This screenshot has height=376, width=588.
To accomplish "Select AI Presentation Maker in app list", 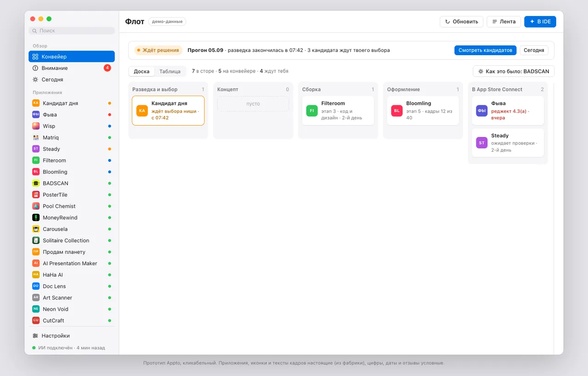I will pos(72,263).
